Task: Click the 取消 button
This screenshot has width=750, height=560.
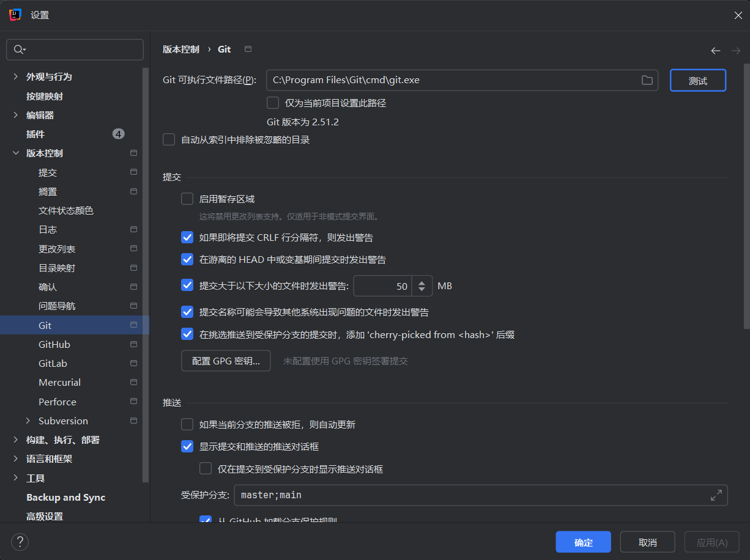Action: pos(648,542)
